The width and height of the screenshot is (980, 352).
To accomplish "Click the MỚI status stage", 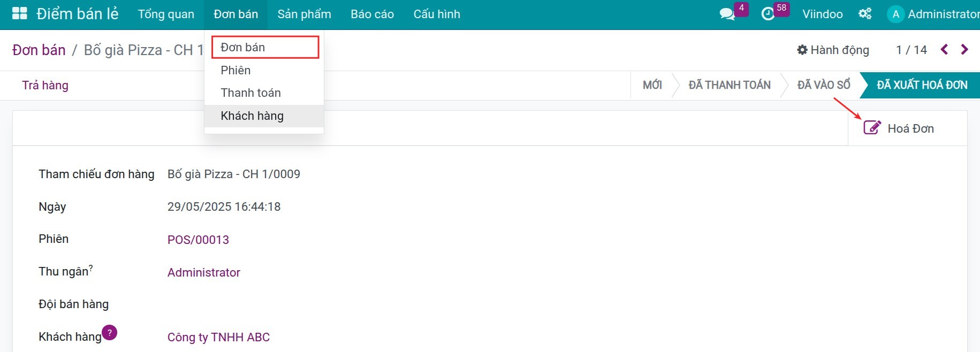I will (x=652, y=85).
